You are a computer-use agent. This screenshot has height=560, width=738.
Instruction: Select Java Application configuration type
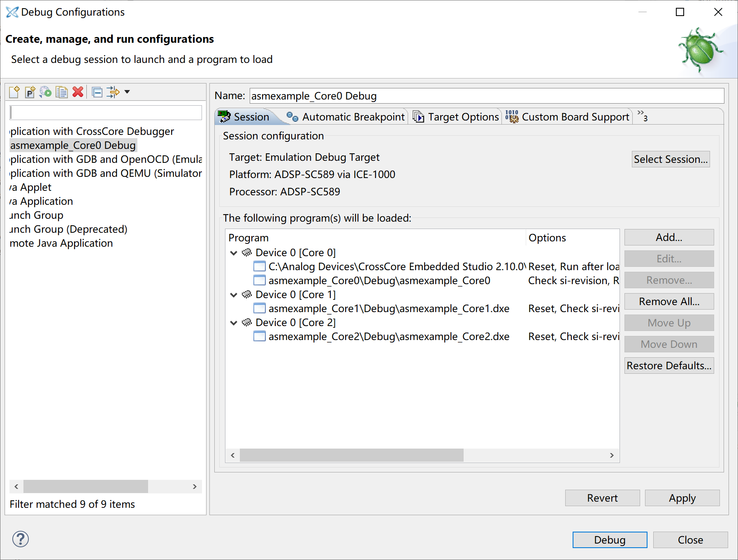[41, 201]
